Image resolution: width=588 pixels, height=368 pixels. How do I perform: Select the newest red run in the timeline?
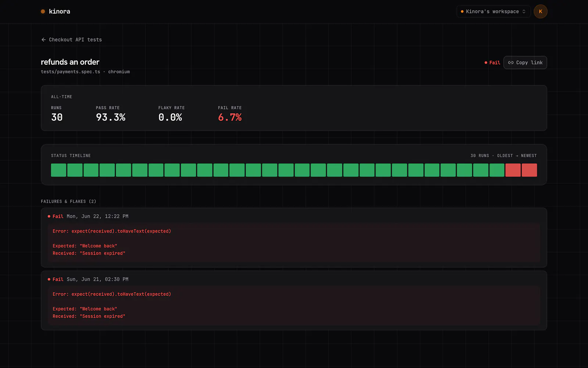point(529,170)
